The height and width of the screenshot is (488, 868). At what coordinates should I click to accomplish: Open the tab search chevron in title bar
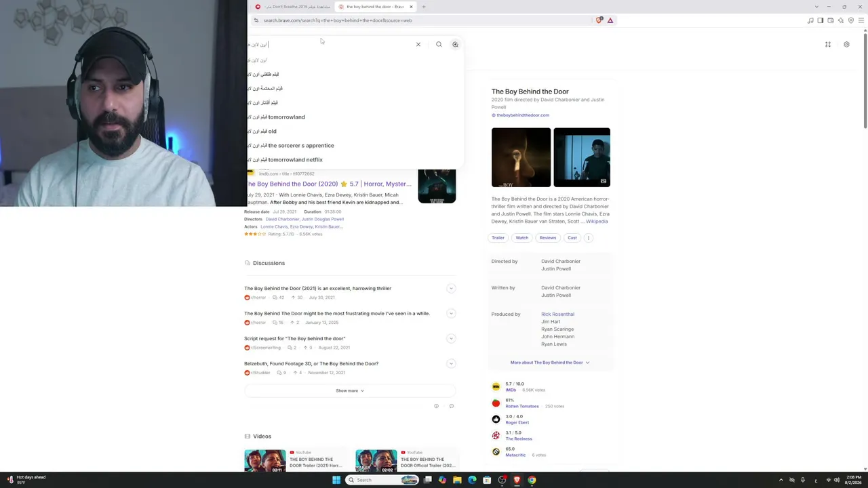click(x=816, y=7)
